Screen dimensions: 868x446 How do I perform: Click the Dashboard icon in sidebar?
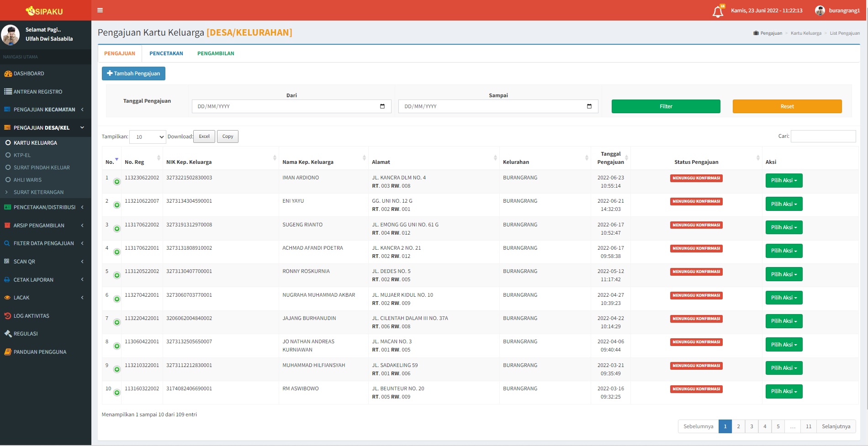click(8, 73)
